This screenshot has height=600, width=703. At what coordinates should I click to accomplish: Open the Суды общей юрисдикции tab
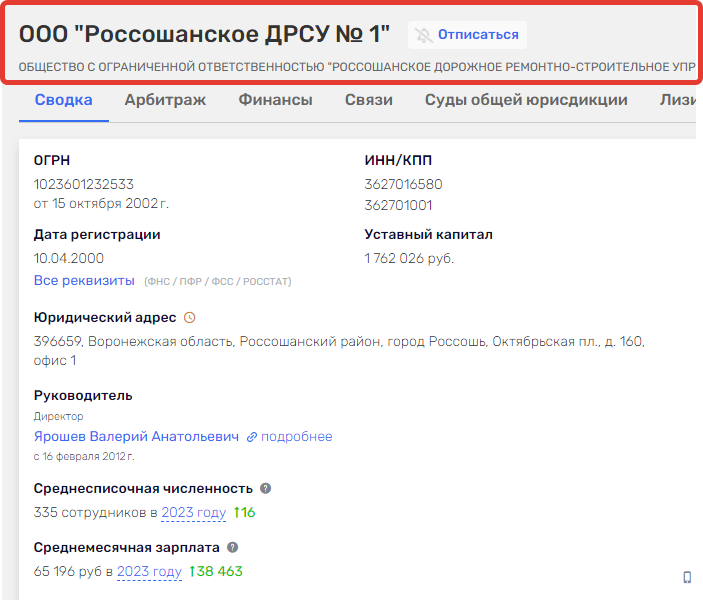click(526, 100)
